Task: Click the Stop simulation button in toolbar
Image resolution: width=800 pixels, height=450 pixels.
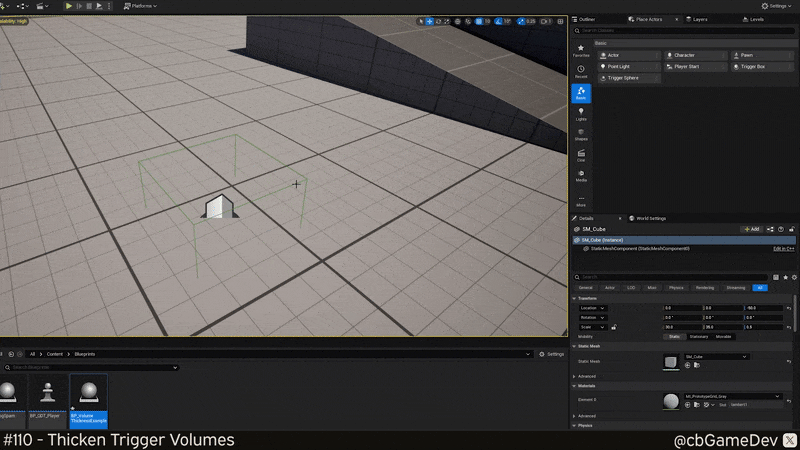Action: [89, 6]
